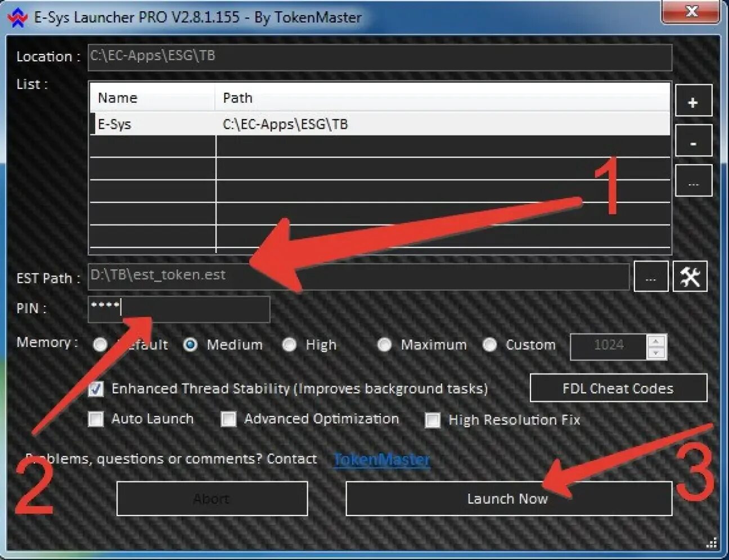This screenshot has width=729, height=560.
Task: Enable High Resolution Fix checkbox
Action: [433, 420]
